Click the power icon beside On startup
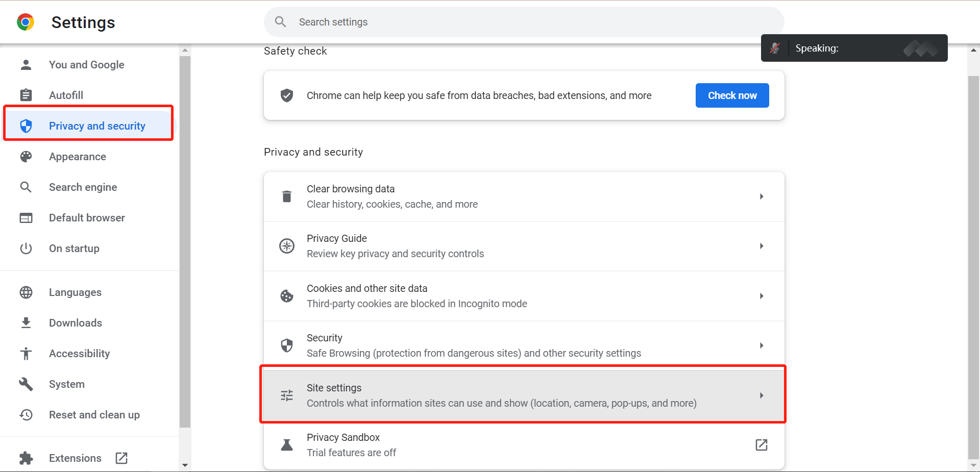This screenshot has height=472, width=980. tap(26, 249)
